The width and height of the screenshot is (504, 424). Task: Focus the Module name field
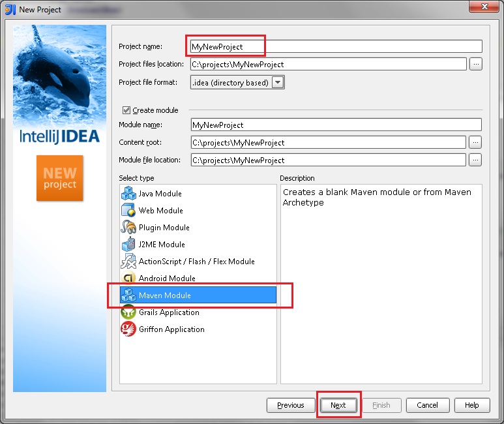tap(336, 125)
